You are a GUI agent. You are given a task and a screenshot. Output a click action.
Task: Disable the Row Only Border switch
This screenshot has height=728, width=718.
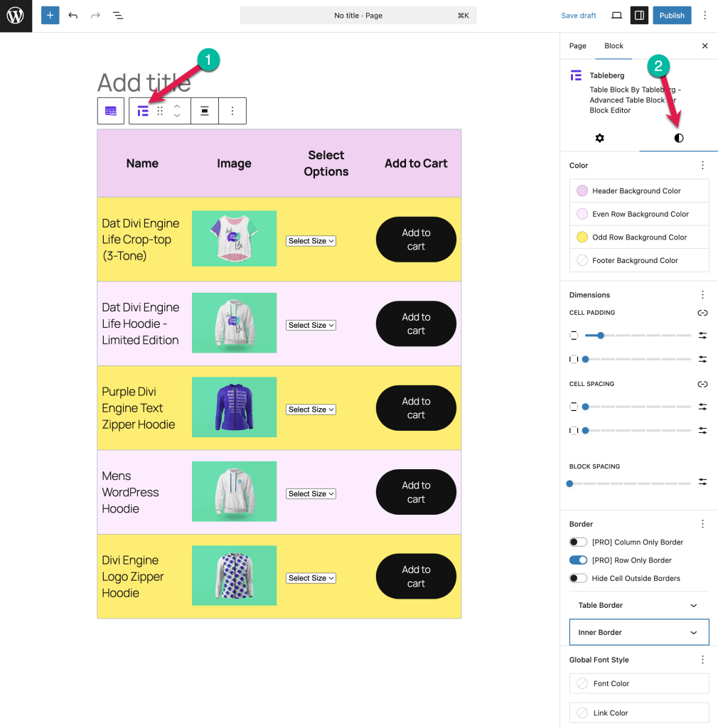578,560
